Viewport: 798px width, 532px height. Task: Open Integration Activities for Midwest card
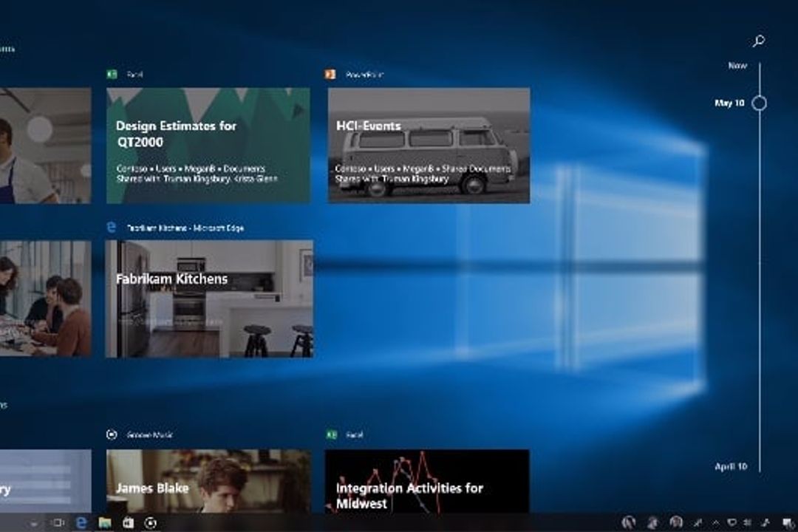[x=427, y=481]
